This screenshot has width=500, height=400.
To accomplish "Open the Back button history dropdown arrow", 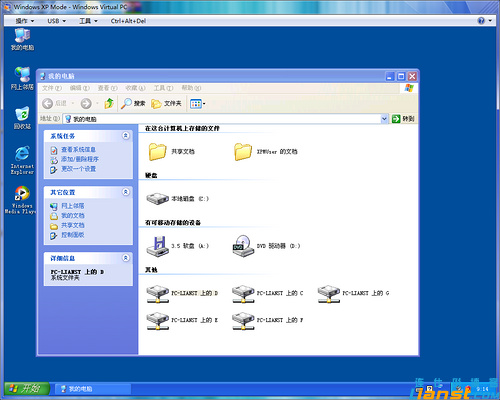I will pyautogui.click(x=72, y=104).
